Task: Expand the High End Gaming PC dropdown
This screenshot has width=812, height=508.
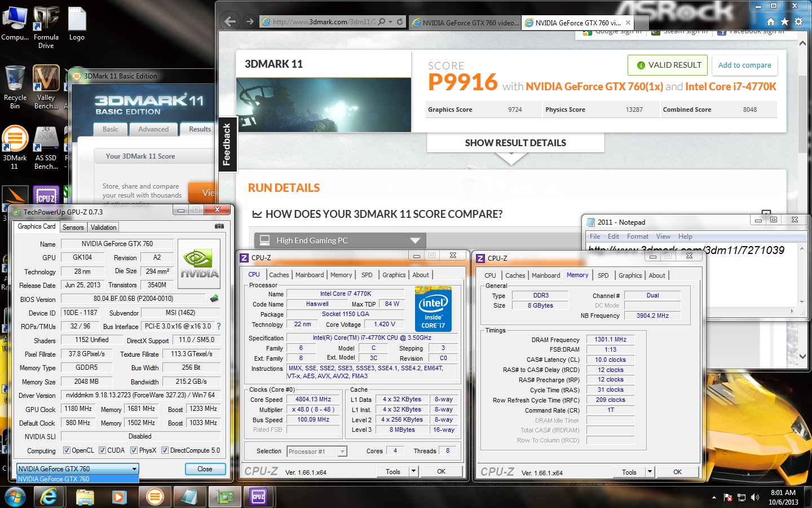Action: pyautogui.click(x=415, y=240)
